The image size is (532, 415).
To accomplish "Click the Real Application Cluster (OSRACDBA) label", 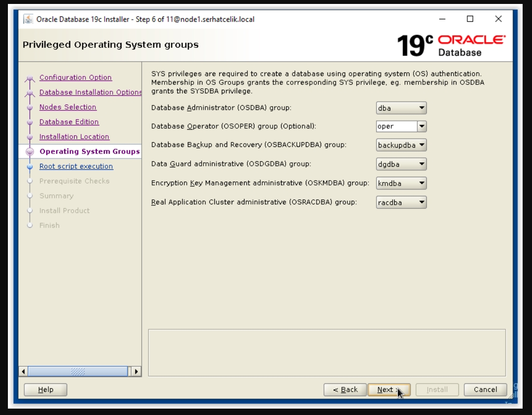I will coord(254,202).
